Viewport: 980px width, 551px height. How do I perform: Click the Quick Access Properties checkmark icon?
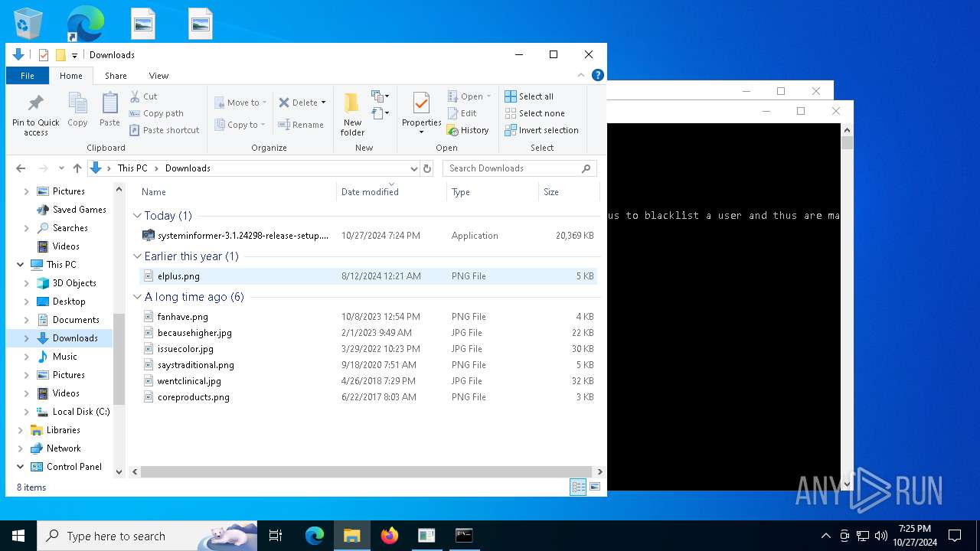[44, 55]
